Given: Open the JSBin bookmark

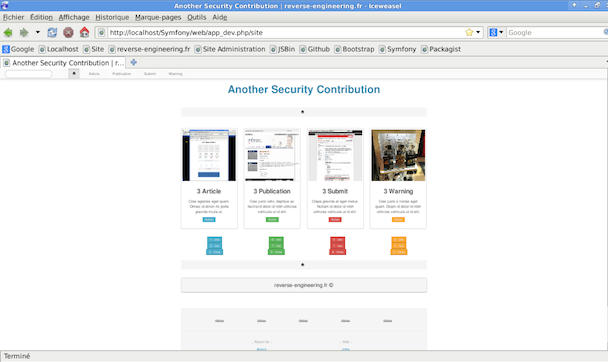Looking at the screenshot, I should pyautogui.click(x=282, y=49).
